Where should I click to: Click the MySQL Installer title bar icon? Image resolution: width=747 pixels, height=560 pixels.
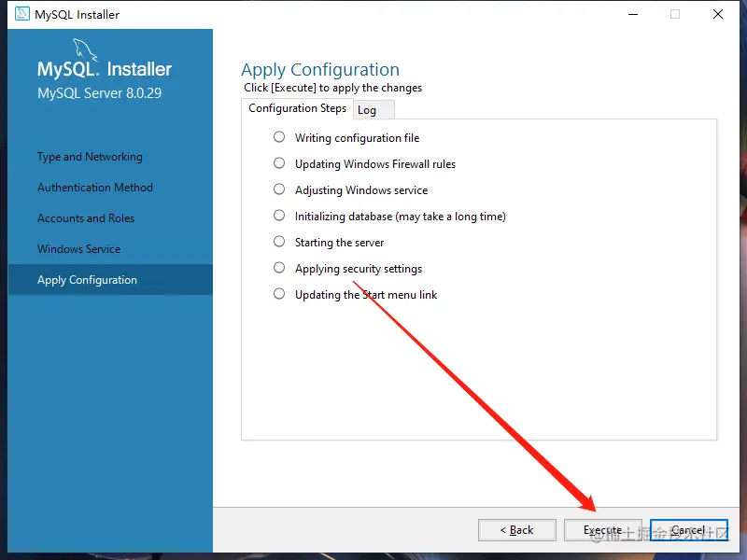point(21,14)
